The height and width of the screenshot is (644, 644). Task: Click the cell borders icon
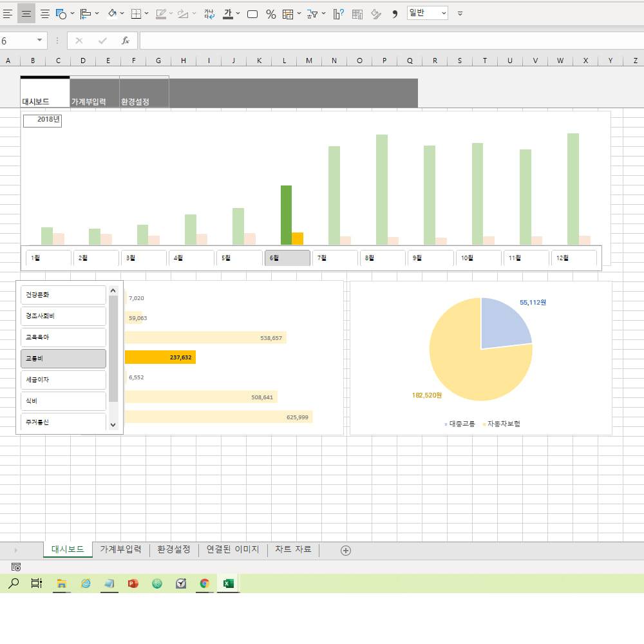coord(136,14)
